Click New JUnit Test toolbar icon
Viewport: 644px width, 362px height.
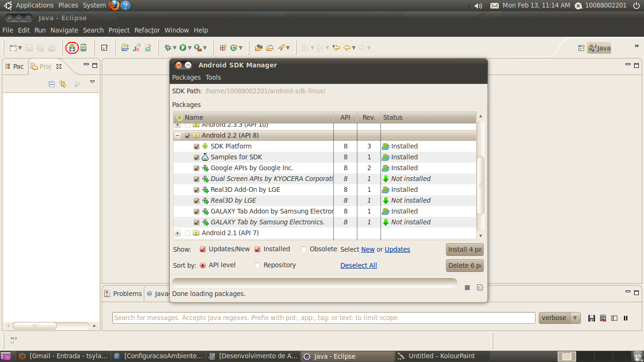click(x=136, y=48)
